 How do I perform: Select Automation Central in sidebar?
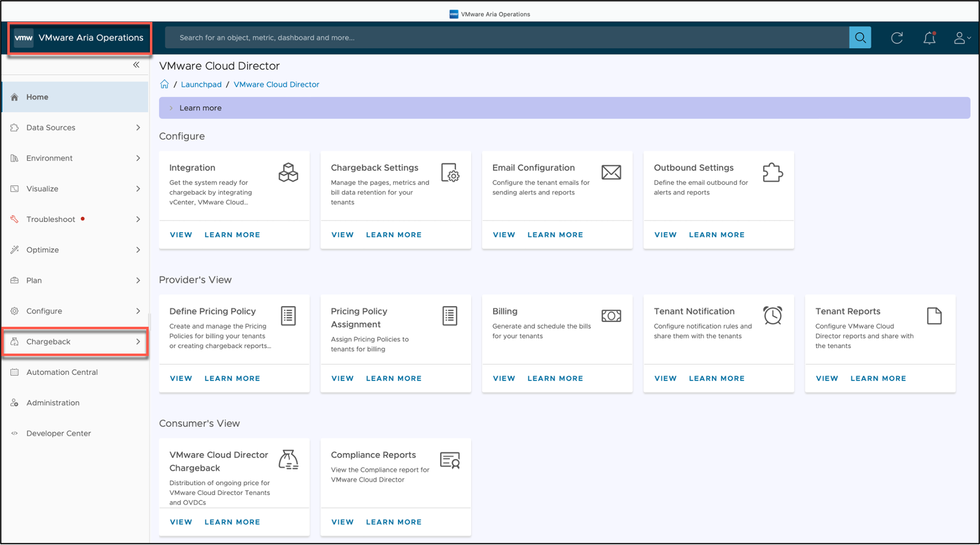62,372
